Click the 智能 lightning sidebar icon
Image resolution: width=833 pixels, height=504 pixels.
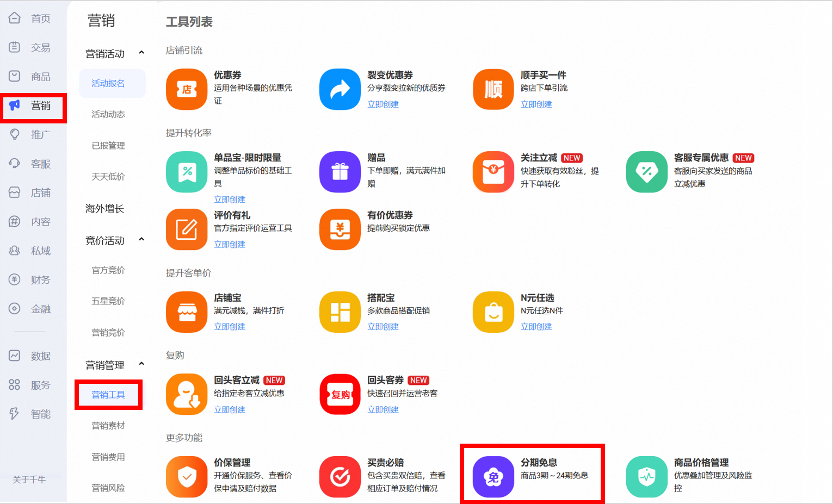click(x=15, y=414)
